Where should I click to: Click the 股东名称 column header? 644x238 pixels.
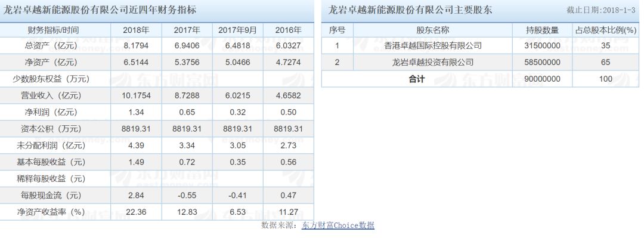(x=433, y=30)
